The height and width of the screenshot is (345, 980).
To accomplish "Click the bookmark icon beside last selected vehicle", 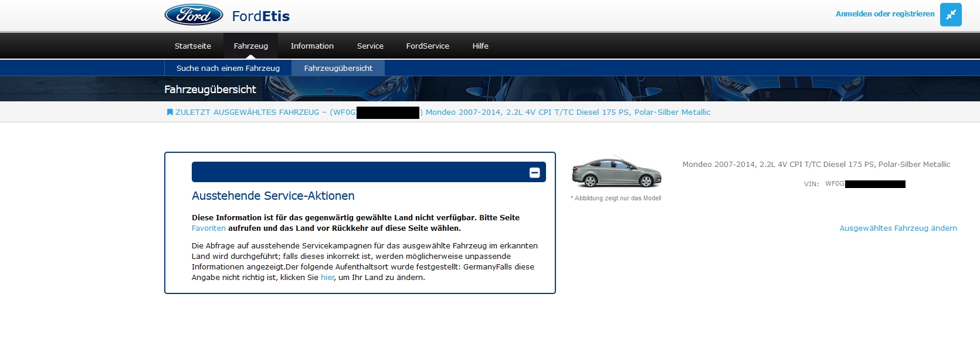I will (169, 112).
